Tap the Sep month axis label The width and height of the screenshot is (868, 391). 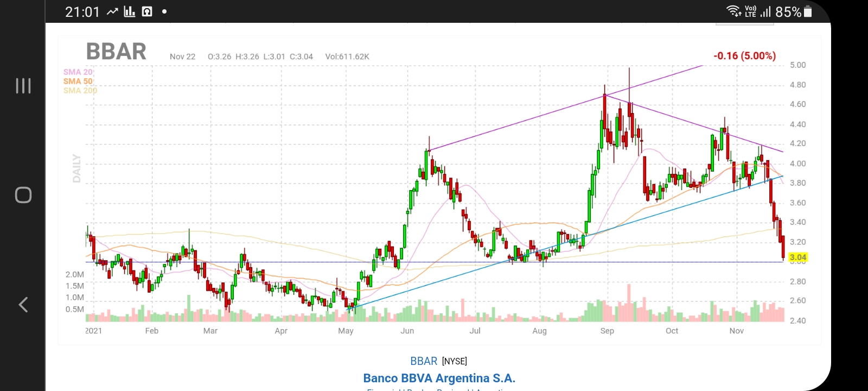pos(607,331)
